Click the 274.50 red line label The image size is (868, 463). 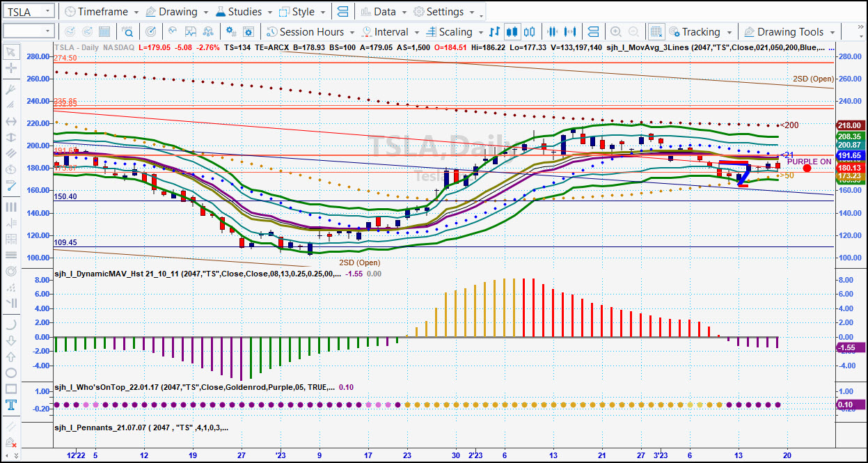coord(64,58)
